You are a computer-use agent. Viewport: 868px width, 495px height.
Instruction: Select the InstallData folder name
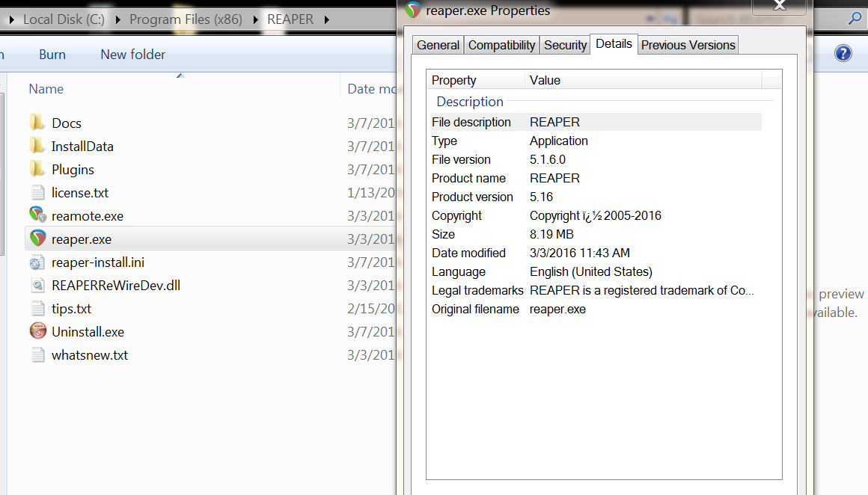point(82,146)
